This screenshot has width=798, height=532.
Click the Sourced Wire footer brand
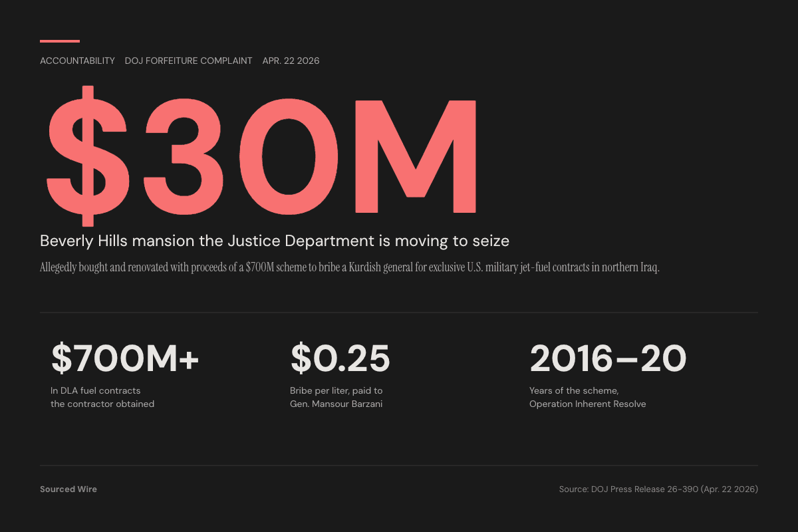pos(68,489)
